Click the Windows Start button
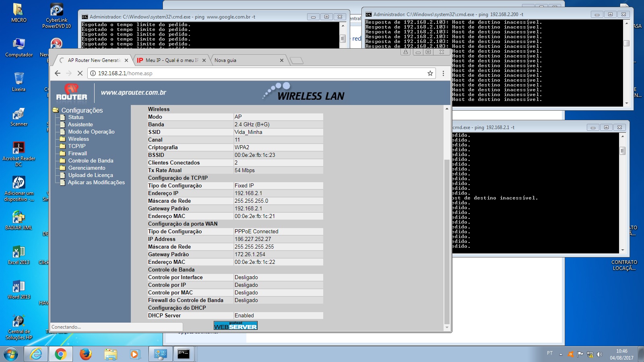Image resolution: width=644 pixels, height=362 pixels. 11,354
